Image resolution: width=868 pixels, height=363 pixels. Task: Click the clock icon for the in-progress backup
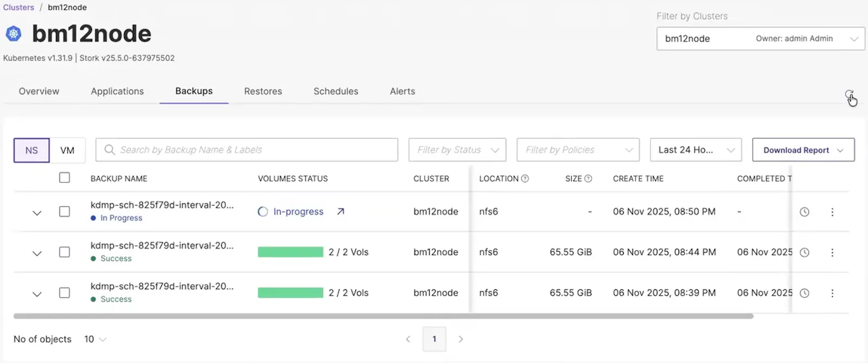pyautogui.click(x=805, y=212)
